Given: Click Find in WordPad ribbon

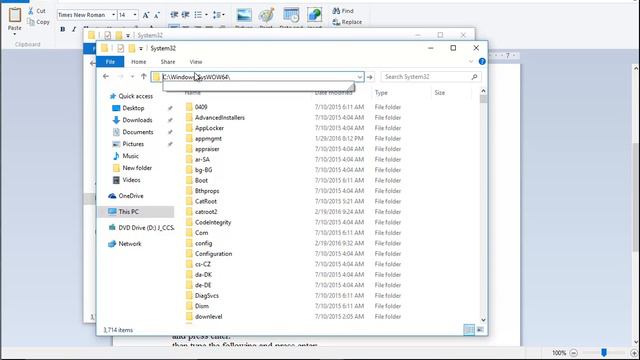Looking at the screenshot, I should tap(343, 11).
